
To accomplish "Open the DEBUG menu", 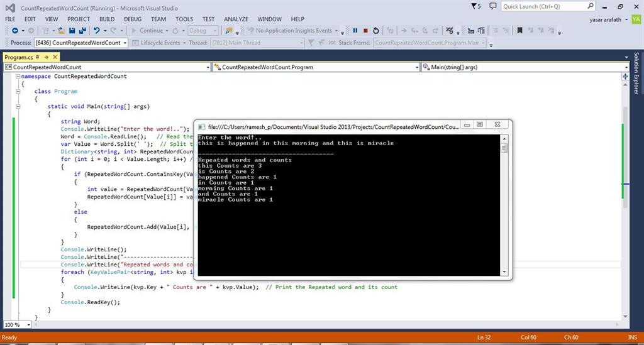I will [133, 19].
